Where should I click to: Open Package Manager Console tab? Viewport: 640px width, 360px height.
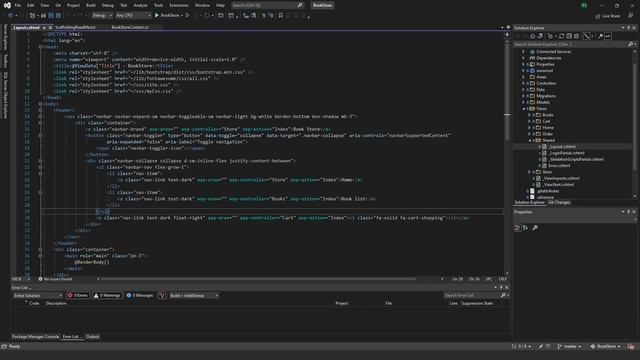point(36,337)
